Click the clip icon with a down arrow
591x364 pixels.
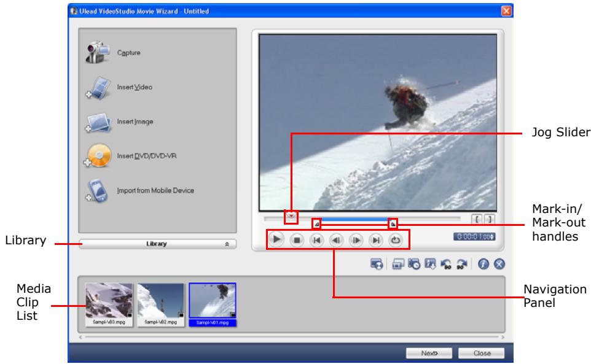tap(430, 264)
